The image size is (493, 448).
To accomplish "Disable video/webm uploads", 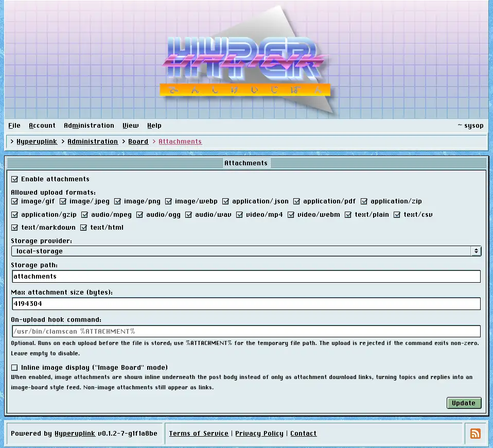I will tap(291, 215).
